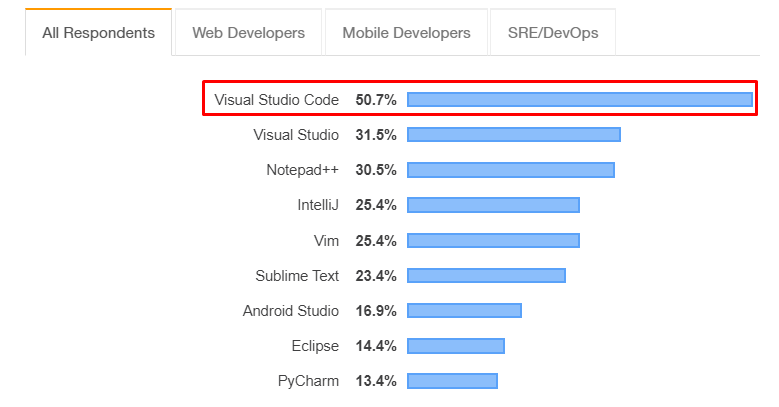Select the PyCharm bar
Image resolution: width=779 pixels, height=407 pixels.
pyautogui.click(x=452, y=381)
